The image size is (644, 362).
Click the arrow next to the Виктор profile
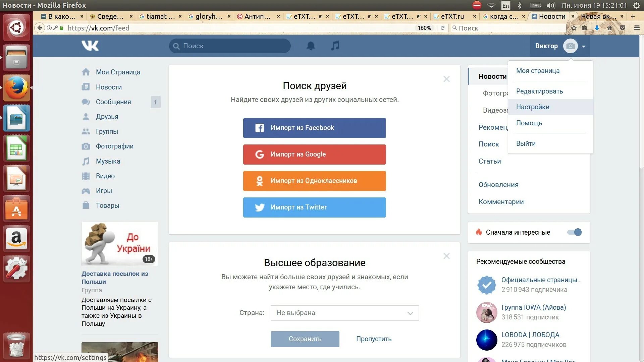tap(584, 46)
